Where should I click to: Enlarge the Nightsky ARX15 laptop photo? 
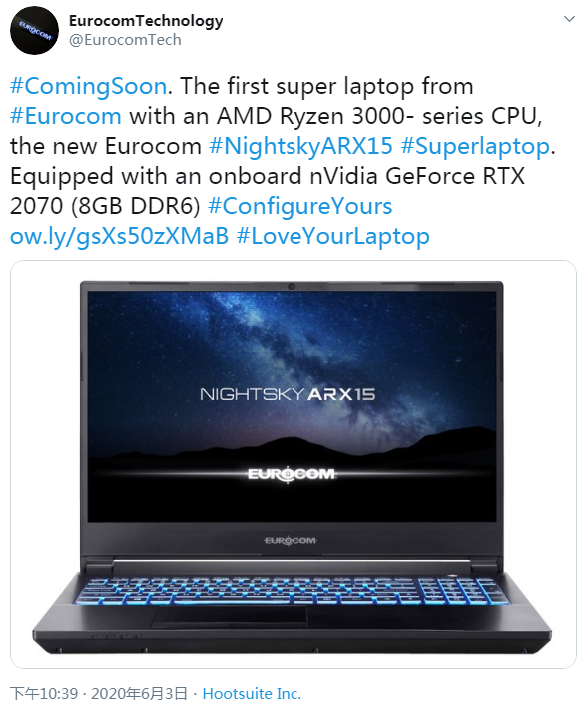pos(294,464)
